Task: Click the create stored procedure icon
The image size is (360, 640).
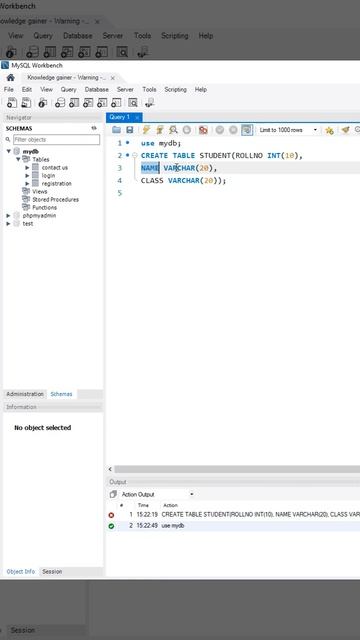Action: pyautogui.click(x=102, y=103)
